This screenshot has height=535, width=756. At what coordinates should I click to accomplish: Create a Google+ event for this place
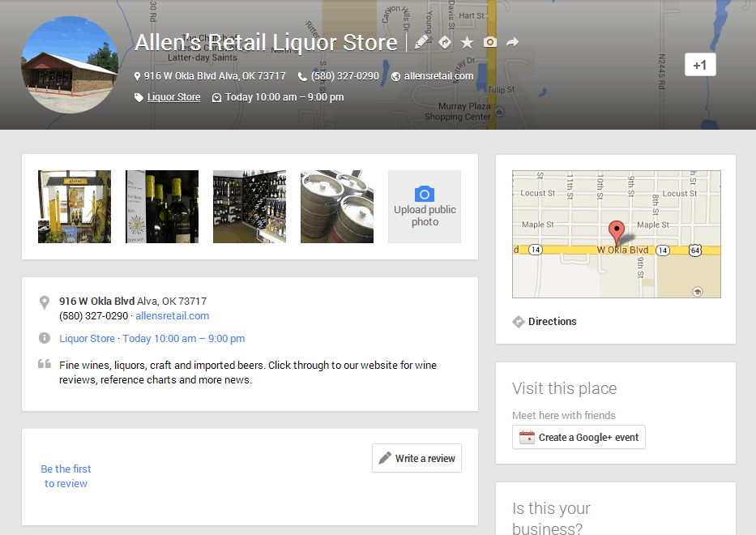[x=579, y=437]
